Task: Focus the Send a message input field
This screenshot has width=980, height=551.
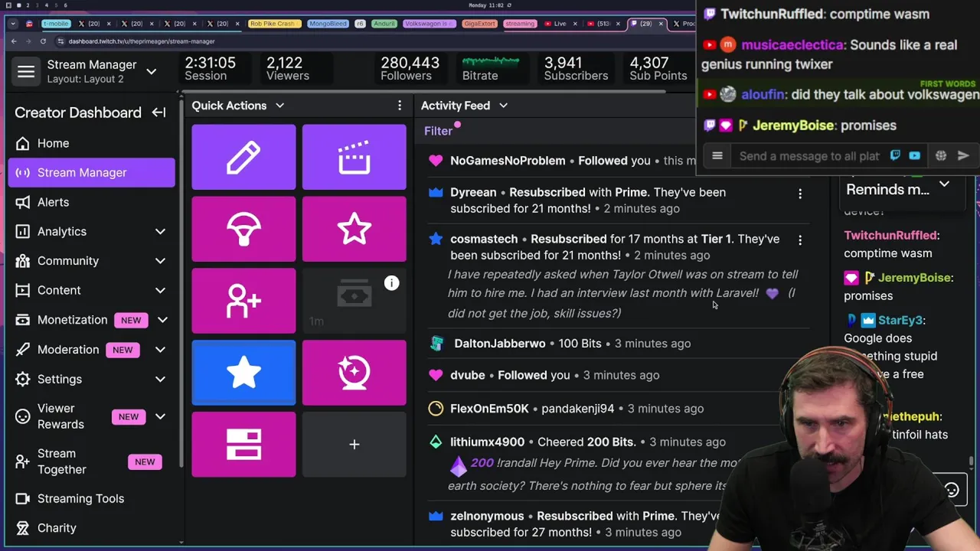Action: 809,156
